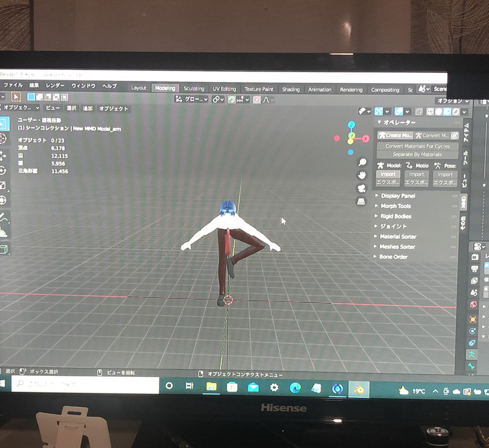Image resolution: width=489 pixels, height=448 pixels.
Task: Choose set-selection mode, first blue square icon
Action: coord(31,97)
